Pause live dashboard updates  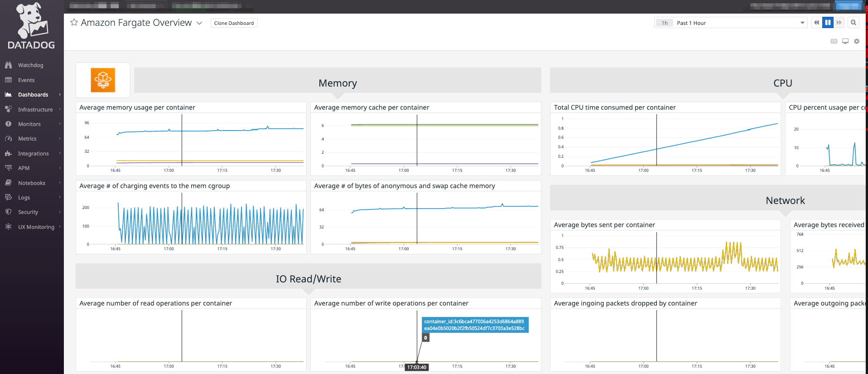click(x=828, y=23)
